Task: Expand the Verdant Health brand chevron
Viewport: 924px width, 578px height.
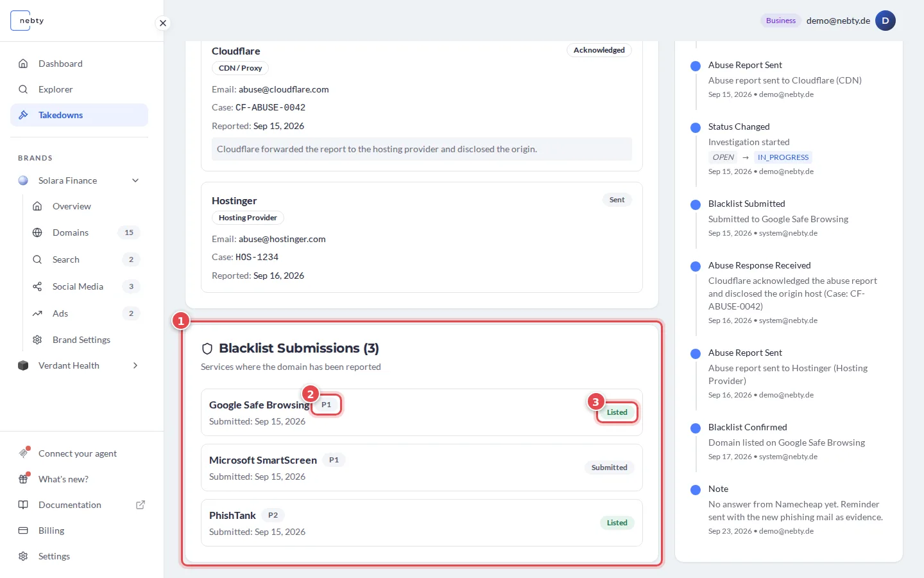Action: 135,365
